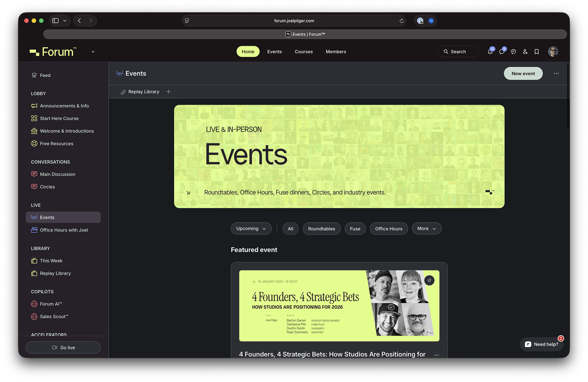Screen dimensions: 588x382
Task: Toggle the Office Hours filter chip
Action: (x=388, y=229)
